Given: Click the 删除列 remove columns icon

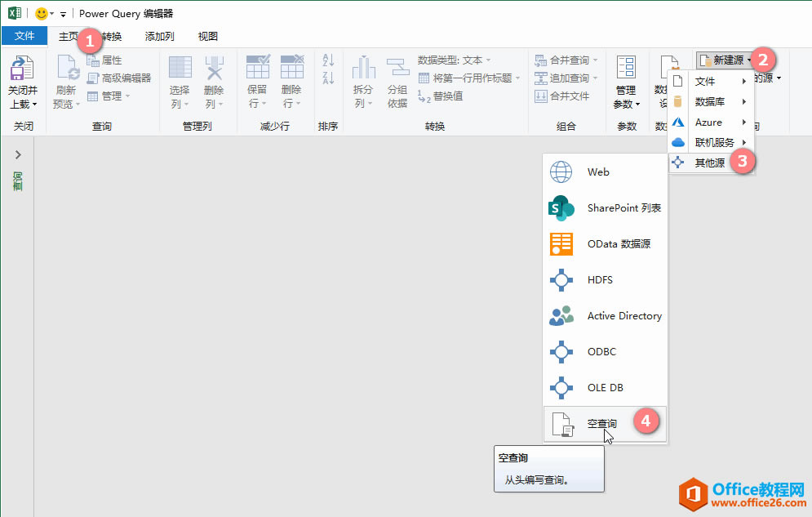Looking at the screenshot, I should click(214, 68).
